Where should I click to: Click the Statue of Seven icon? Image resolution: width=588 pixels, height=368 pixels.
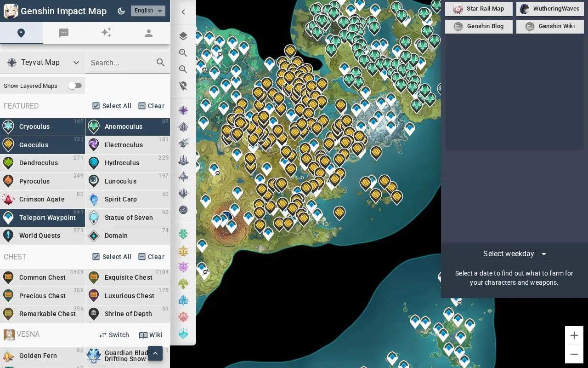(94, 218)
